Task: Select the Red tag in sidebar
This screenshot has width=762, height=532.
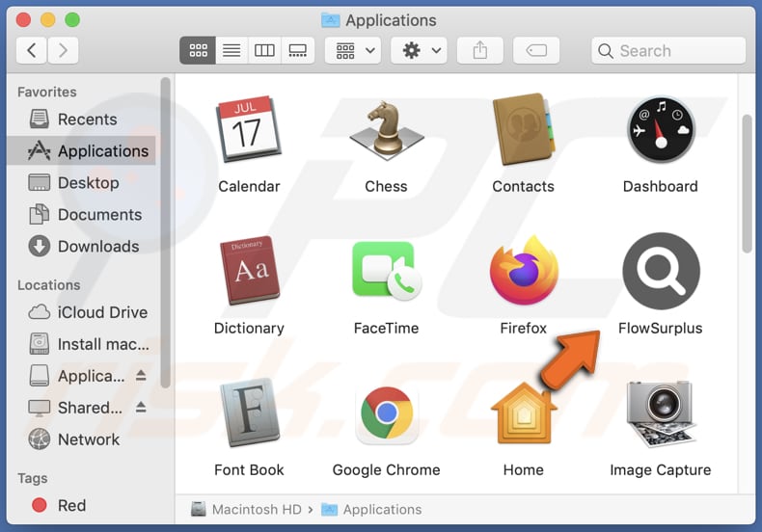Action: [x=83, y=505]
